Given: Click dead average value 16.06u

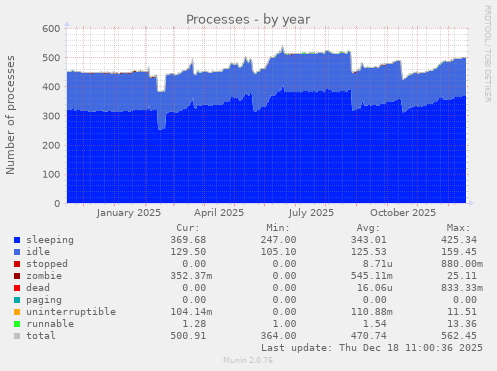Looking at the screenshot, I should tap(375, 288).
